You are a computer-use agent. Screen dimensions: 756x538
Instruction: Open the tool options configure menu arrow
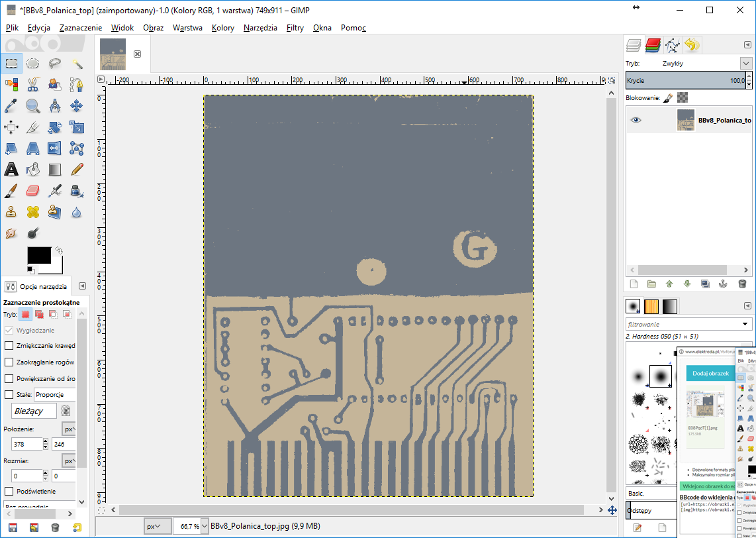[x=82, y=286]
